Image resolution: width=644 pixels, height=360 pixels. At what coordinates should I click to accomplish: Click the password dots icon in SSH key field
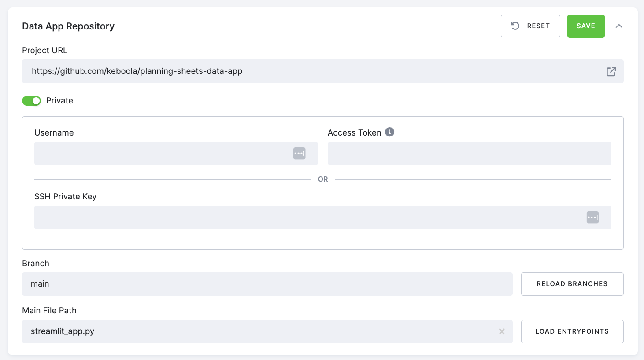coord(592,217)
